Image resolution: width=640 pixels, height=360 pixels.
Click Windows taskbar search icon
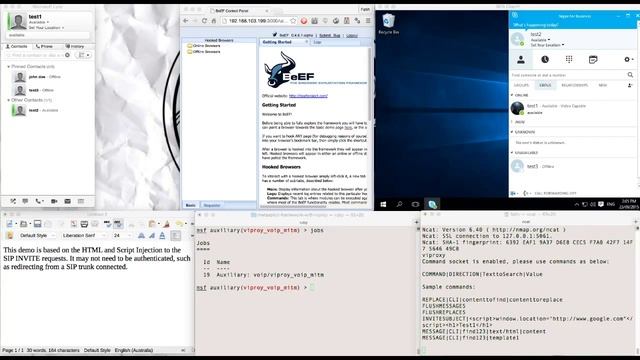point(399,204)
